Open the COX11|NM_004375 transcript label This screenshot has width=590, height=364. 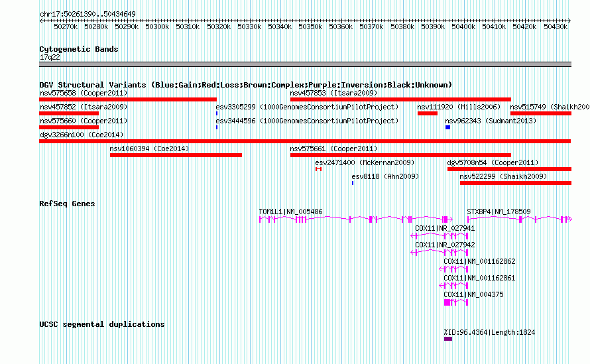coord(473,295)
